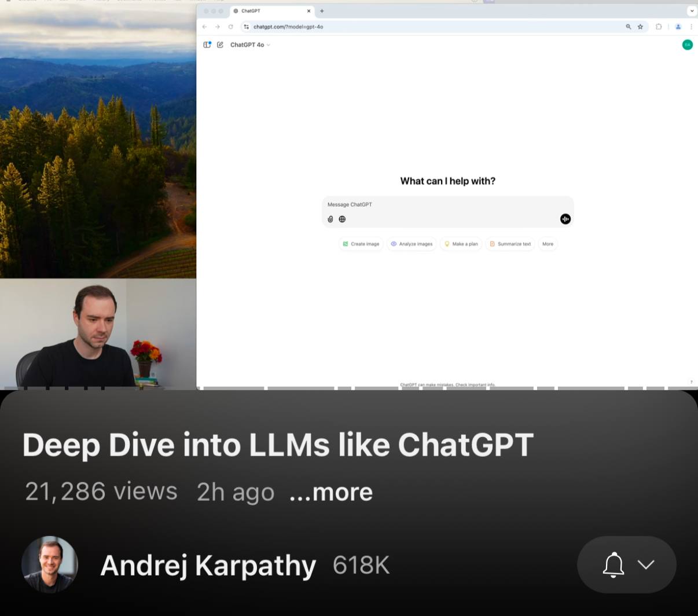Open the Chrome profile icon
The height and width of the screenshot is (616, 698).
coord(678,27)
